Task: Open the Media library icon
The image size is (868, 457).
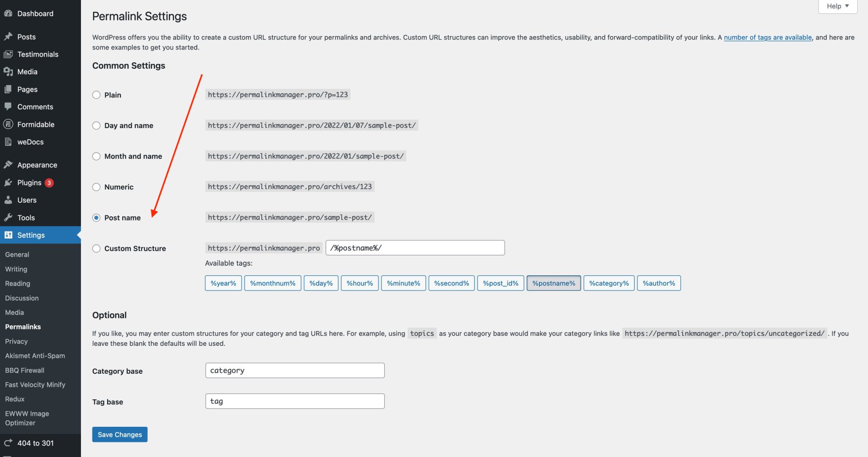Action: coord(8,71)
